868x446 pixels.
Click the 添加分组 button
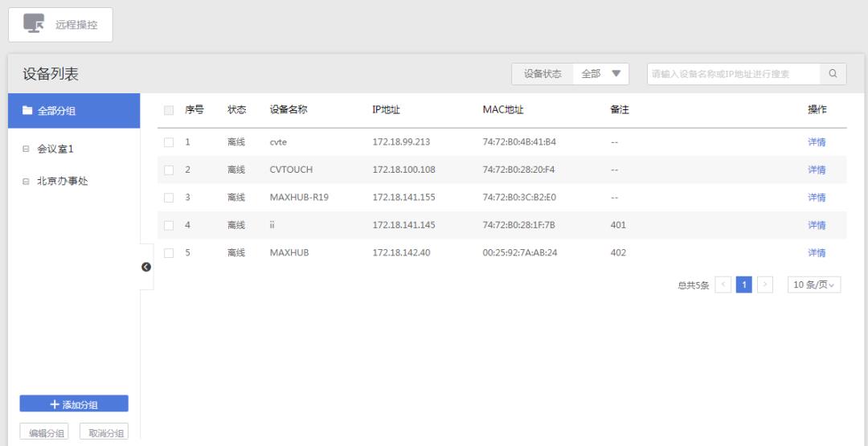pyautogui.click(x=74, y=403)
